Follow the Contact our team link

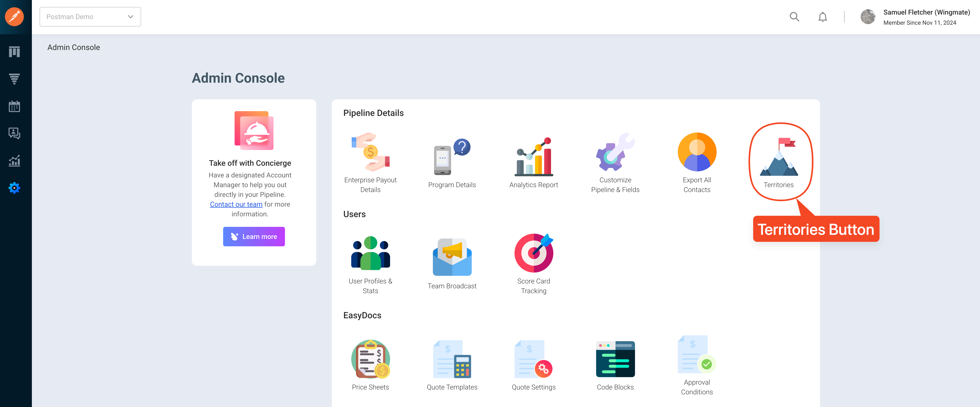[236, 204]
